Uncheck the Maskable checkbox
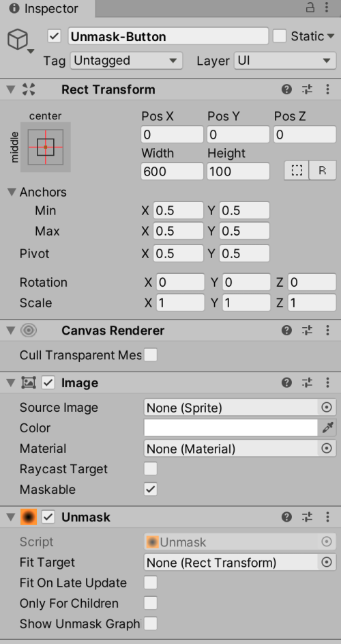Image resolution: width=341 pixels, height=644 pixels. pyautogui.click(x=151, y=489)
